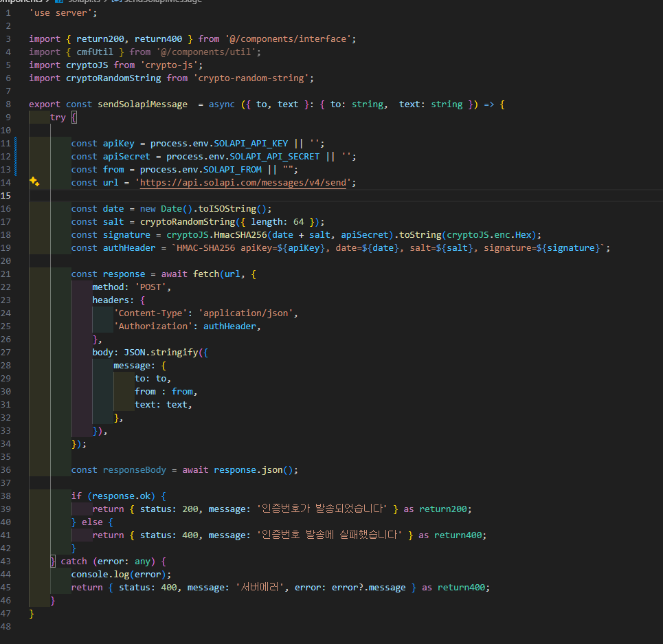Click line number 48 in the gutter
663x644 pixels.
(5, 627)
